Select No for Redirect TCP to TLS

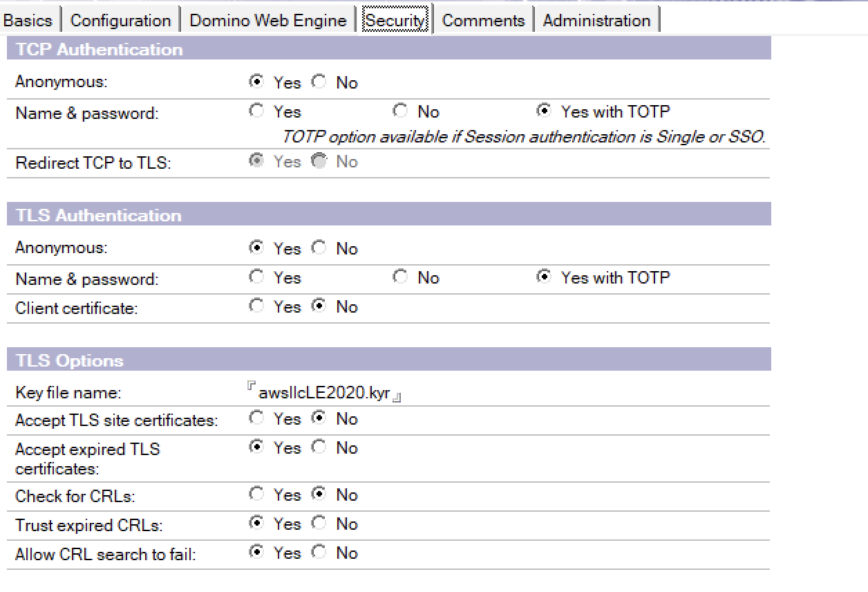coord(319,160)
